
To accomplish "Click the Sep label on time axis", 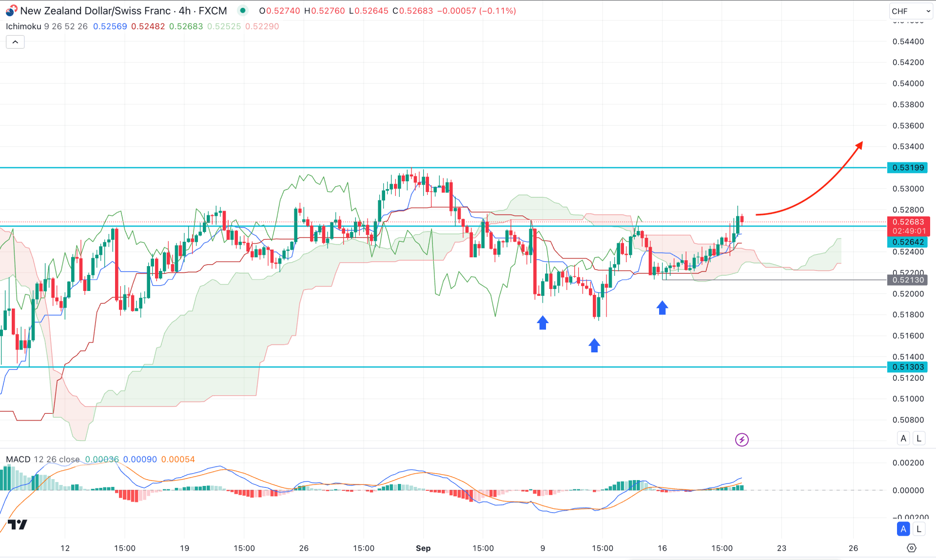I will tap(423, 548).
